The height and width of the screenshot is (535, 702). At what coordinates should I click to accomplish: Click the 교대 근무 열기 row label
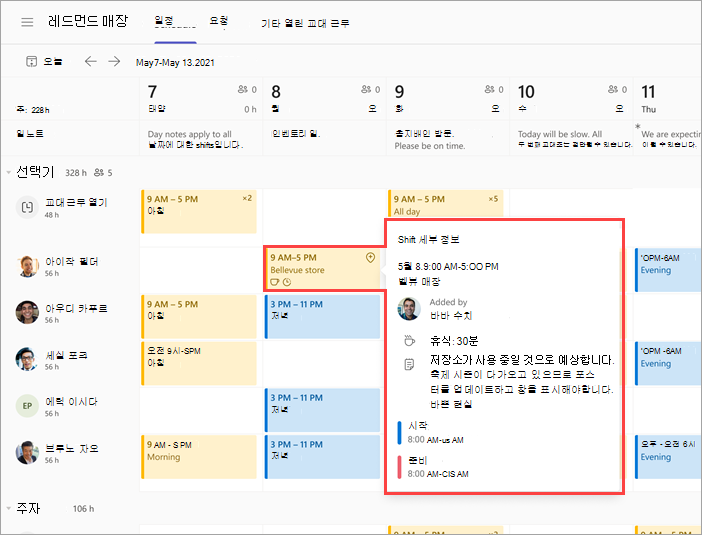(x=76, y=202)
